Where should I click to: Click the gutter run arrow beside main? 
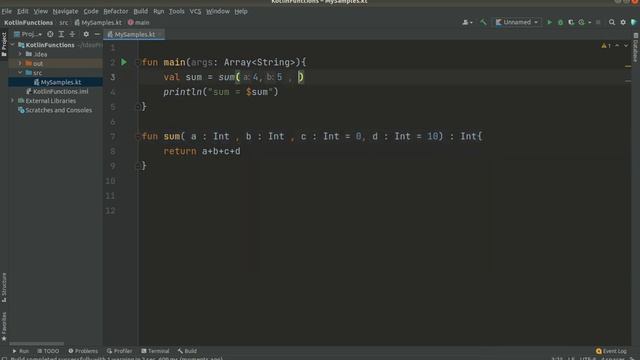[x=124, y=62]
